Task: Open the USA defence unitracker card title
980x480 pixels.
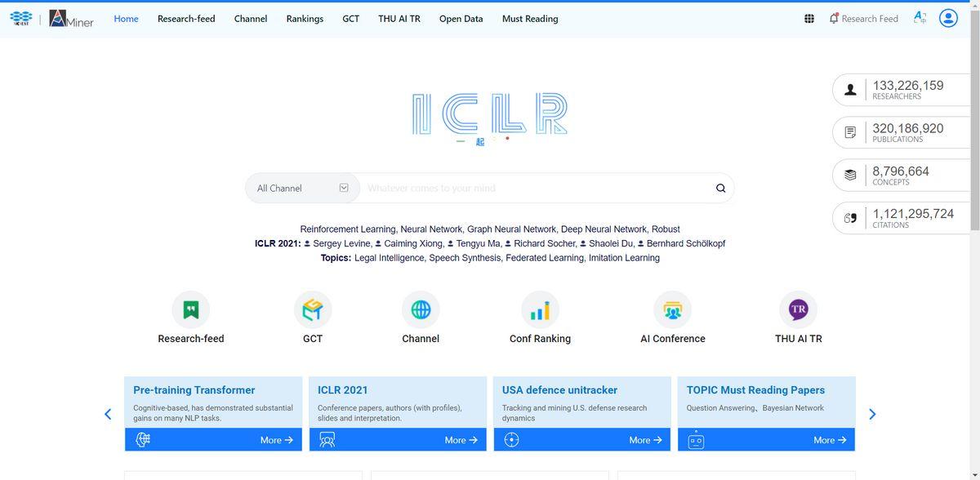Action: point(559,390)
